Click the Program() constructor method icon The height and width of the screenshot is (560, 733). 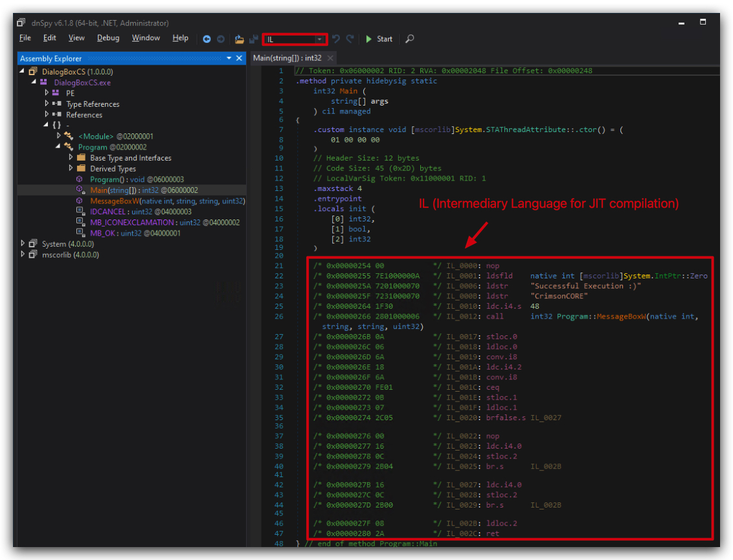tap(80, 179)
